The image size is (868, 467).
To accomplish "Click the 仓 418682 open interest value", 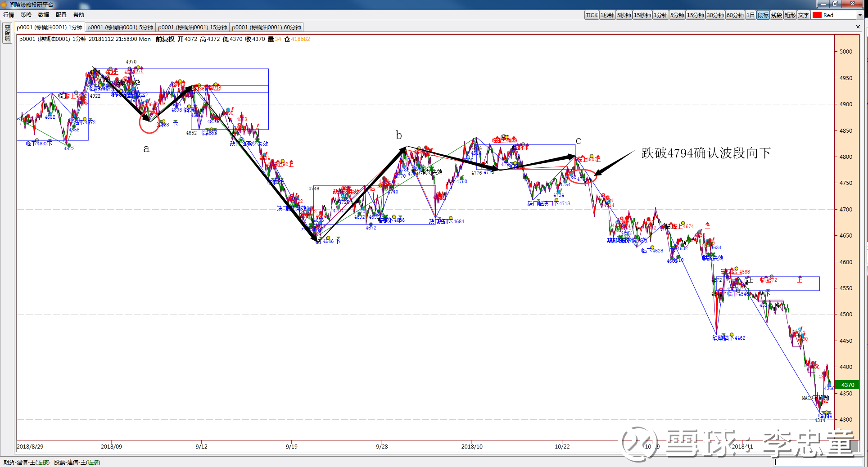I will pyautogui.click(x=297, y=39).
